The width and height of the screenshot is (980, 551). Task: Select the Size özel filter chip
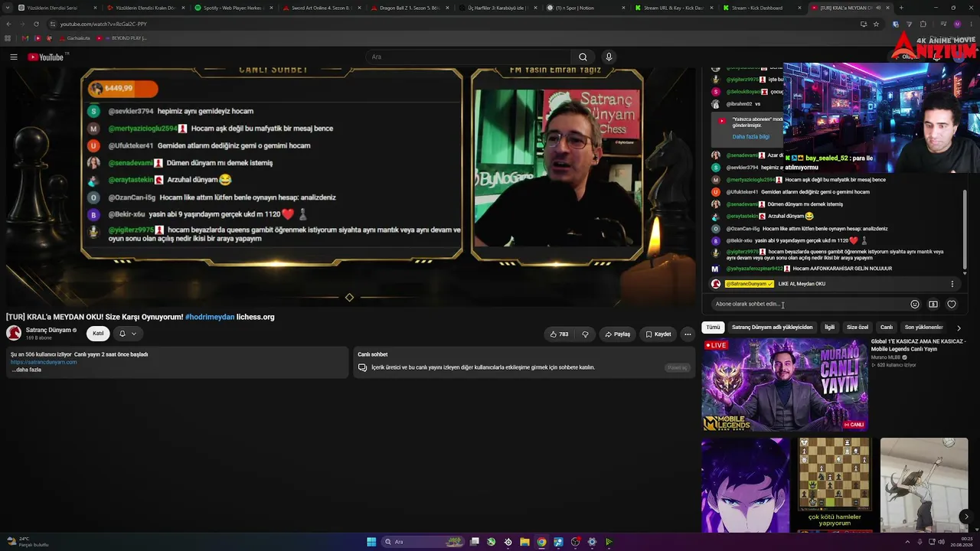[857, 328]
